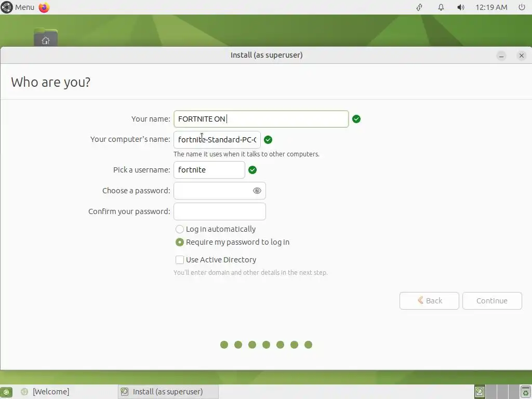532x399 pixels.
Task: Open the network connection indicator
Action: coord(419,7)
